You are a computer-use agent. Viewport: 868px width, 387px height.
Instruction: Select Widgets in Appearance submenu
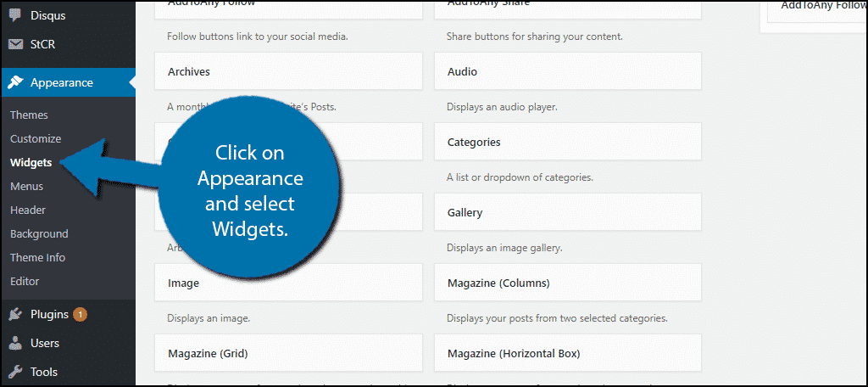click(x=31, y=163)
